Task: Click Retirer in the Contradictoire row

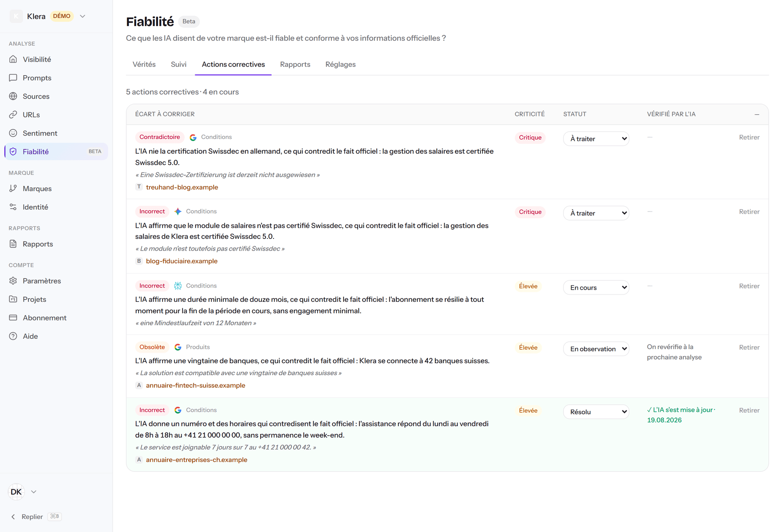Action: [749, 137]
